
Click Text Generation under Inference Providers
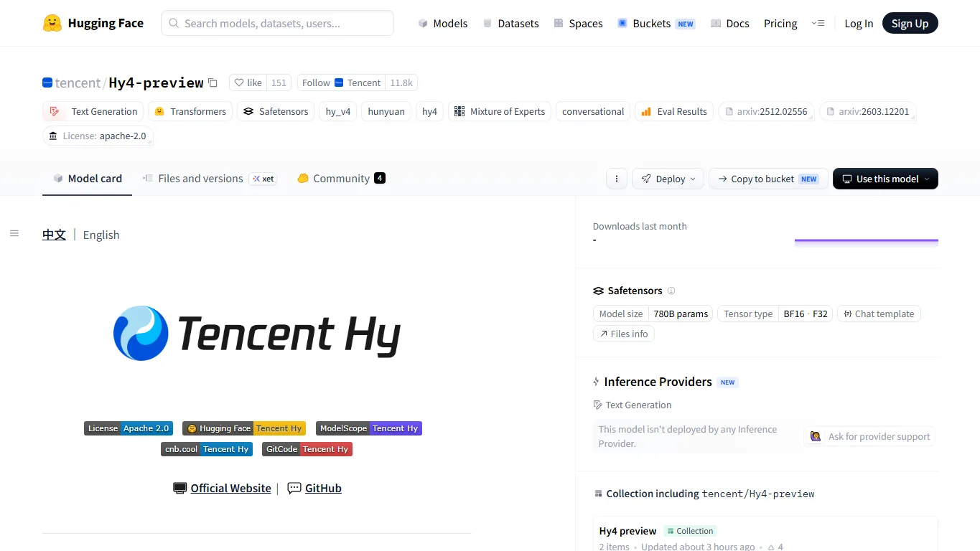633,405
